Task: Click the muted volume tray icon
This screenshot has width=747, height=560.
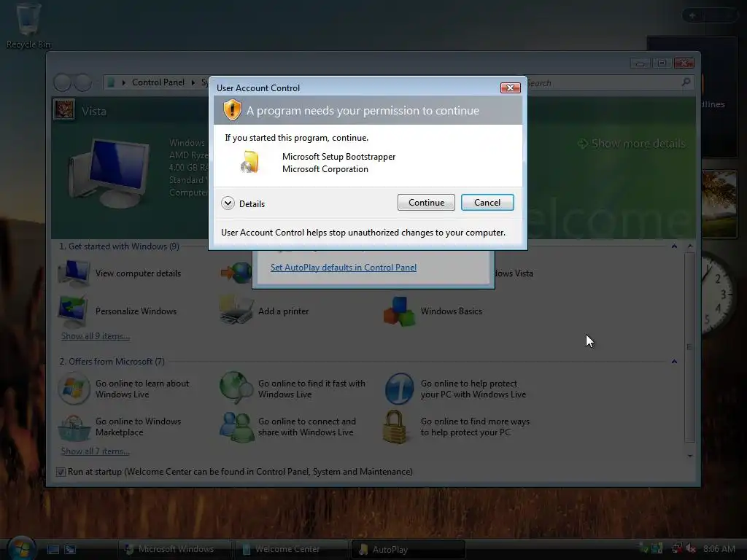Action: click(x=690, y=548)
